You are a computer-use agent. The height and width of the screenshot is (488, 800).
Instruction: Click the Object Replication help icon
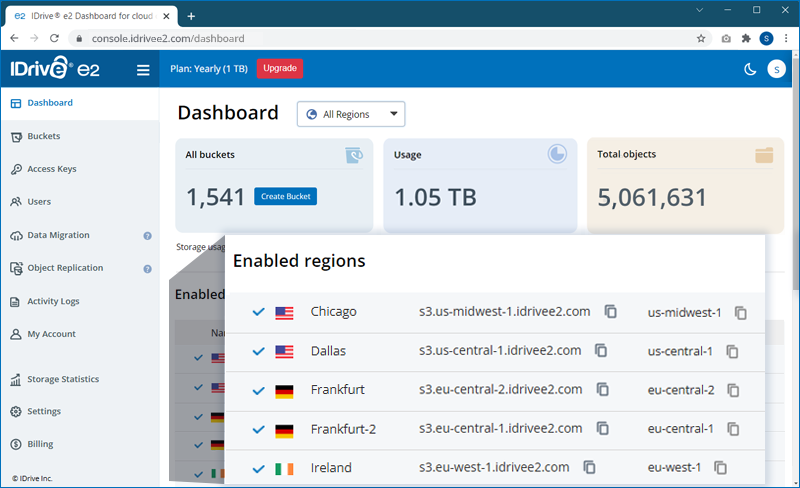[x=147, y=269]
